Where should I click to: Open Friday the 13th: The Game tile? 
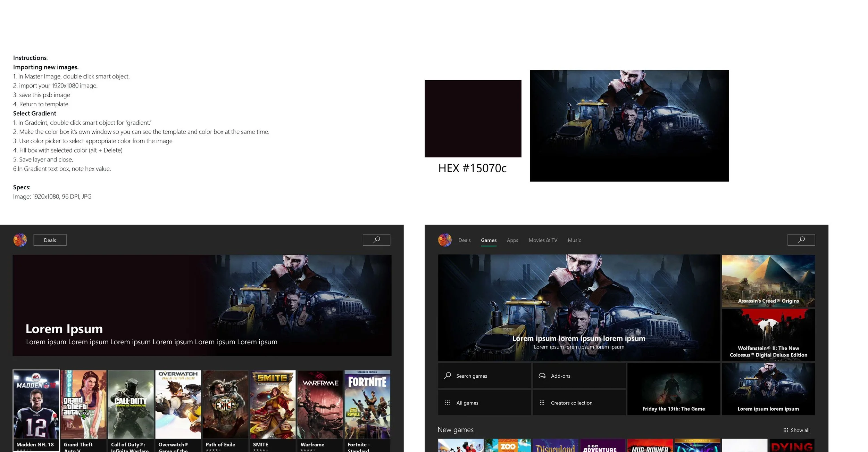point(674,389)
